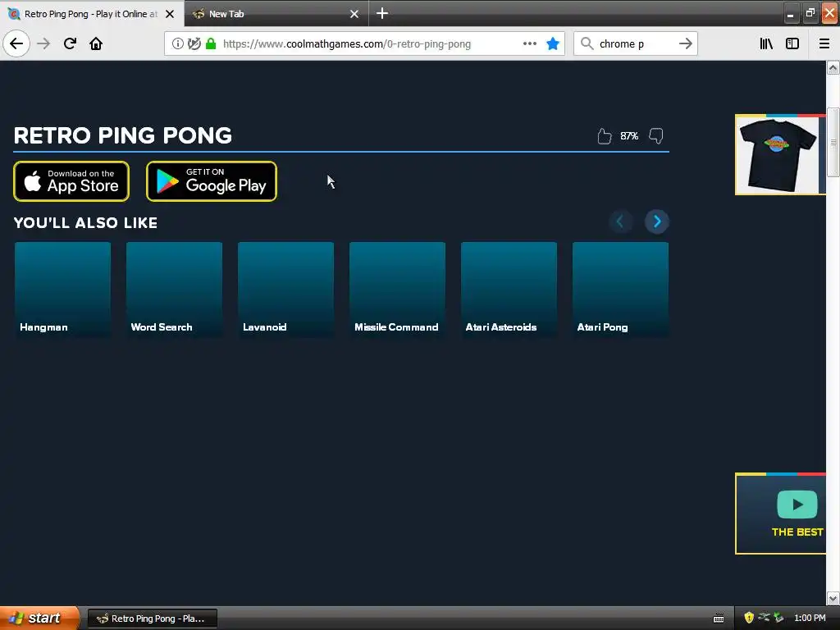
Task: Play the 'The Best' video promo
Action: (780, 514)
